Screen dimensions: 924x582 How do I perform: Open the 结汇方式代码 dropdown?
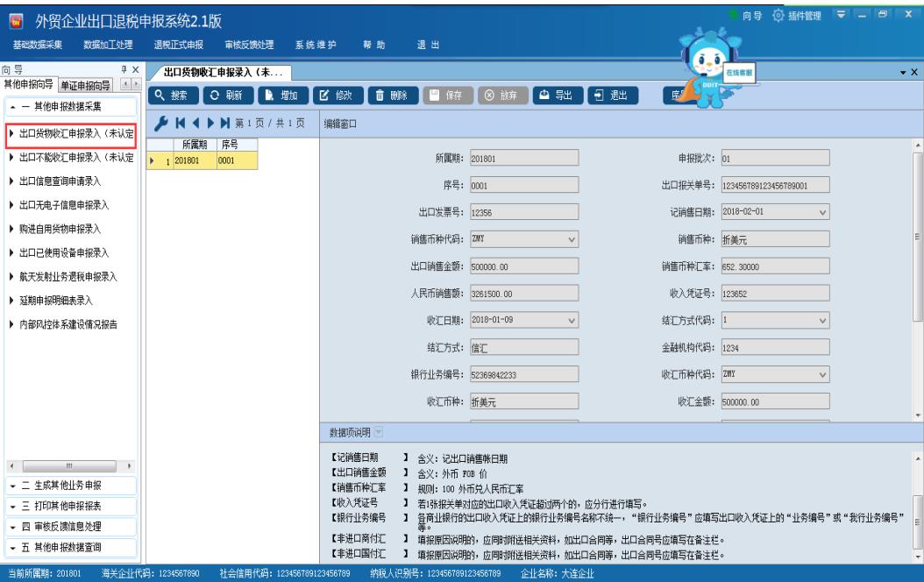(822, 320)
